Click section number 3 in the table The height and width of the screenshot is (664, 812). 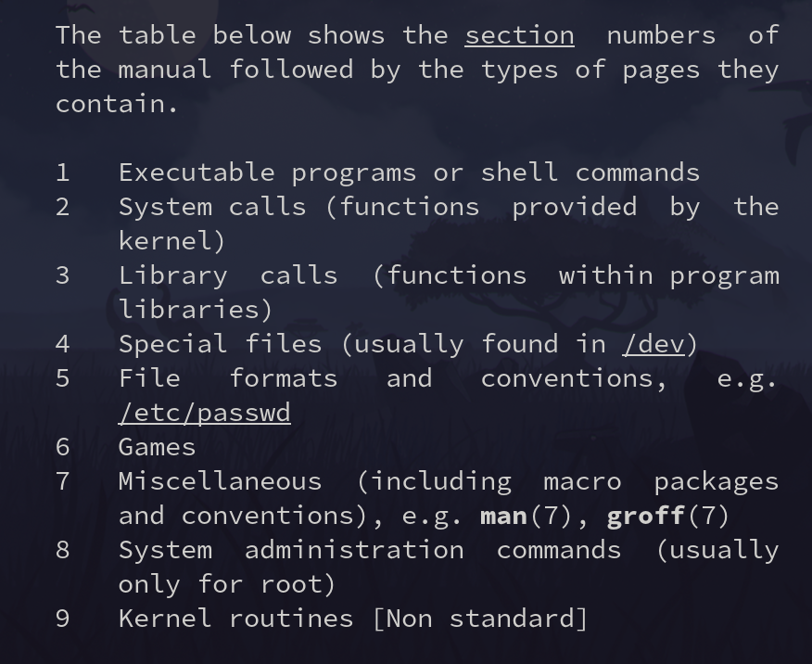pos(62,275)
